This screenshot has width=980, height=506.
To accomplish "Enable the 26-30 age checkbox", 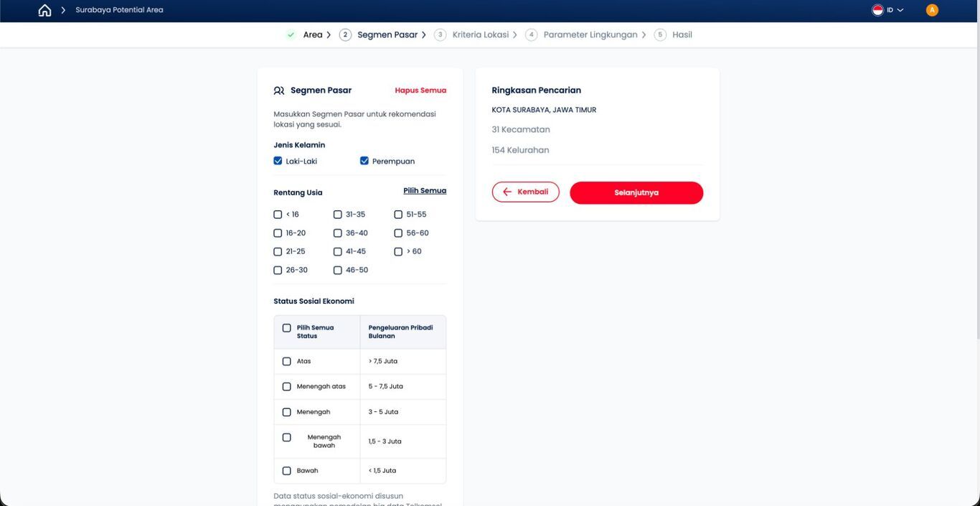I will click(x=278, y=271).
